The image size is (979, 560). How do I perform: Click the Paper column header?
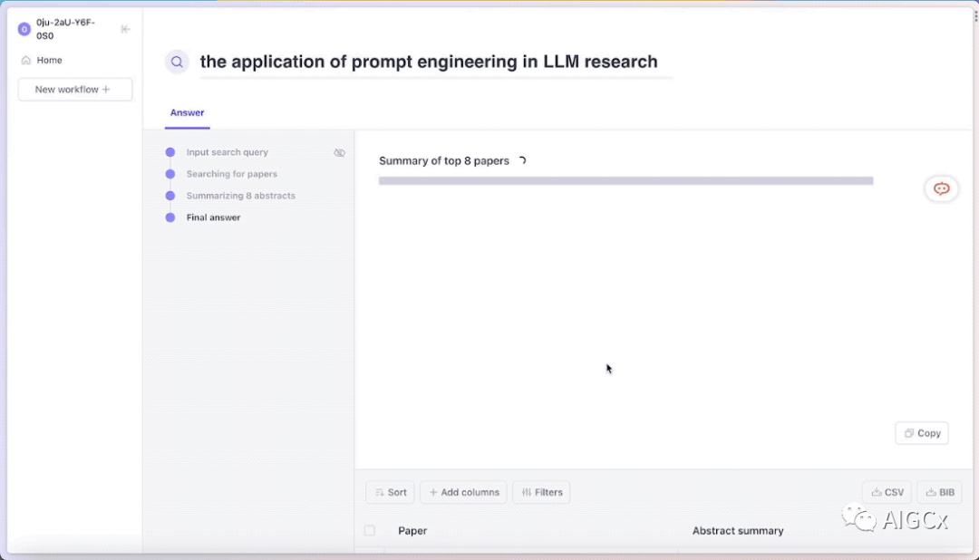pos(412,531)
